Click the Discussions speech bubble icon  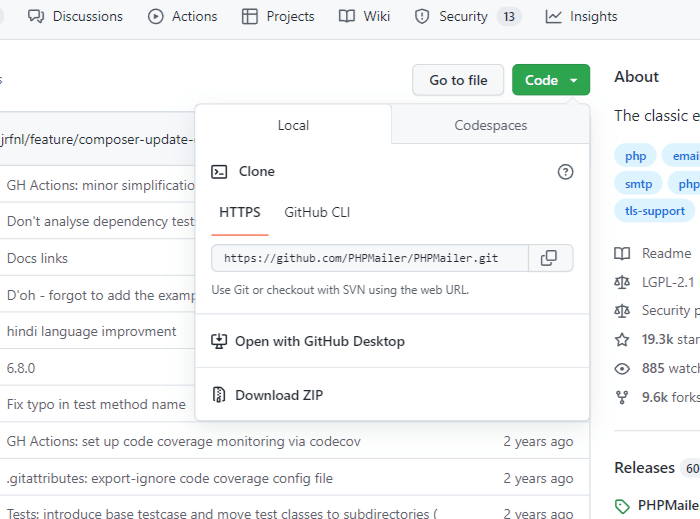36,17
